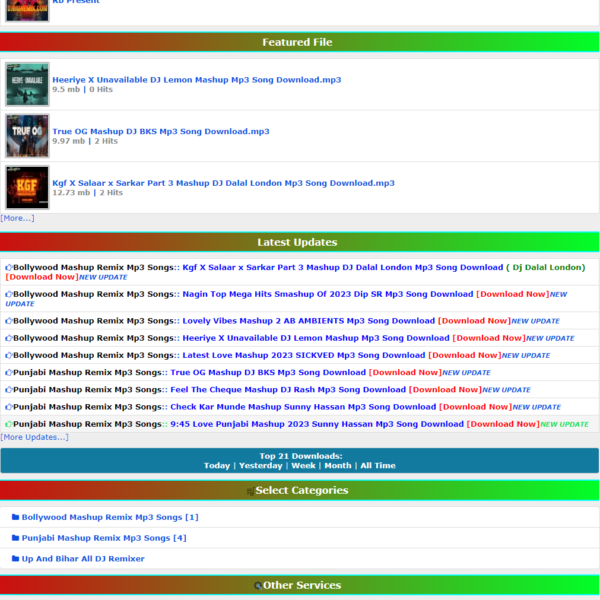Open True OG Mashup DJ BKS update link
The width and height of the screenshot is (600, 600).
point(268,372)
